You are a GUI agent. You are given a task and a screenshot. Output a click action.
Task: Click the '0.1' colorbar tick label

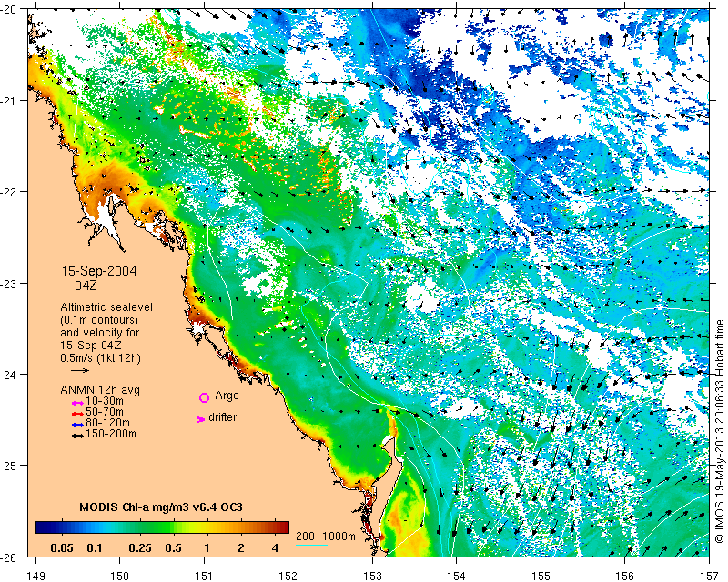95,548
